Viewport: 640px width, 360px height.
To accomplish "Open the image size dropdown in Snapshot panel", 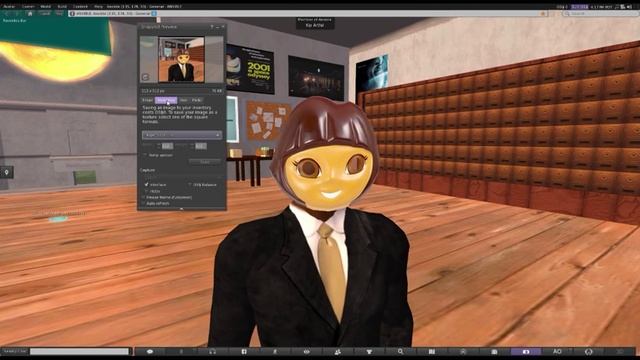I will [x=182, y=135].
